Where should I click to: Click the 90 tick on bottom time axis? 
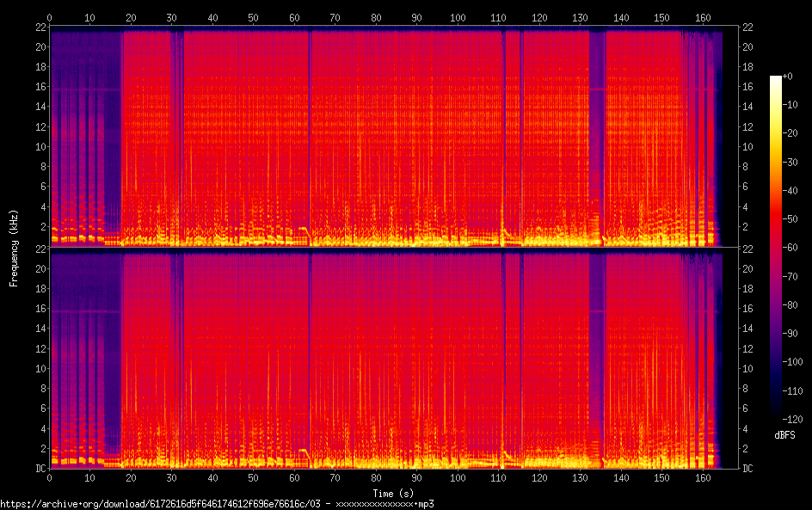click(x=416, y=478)
